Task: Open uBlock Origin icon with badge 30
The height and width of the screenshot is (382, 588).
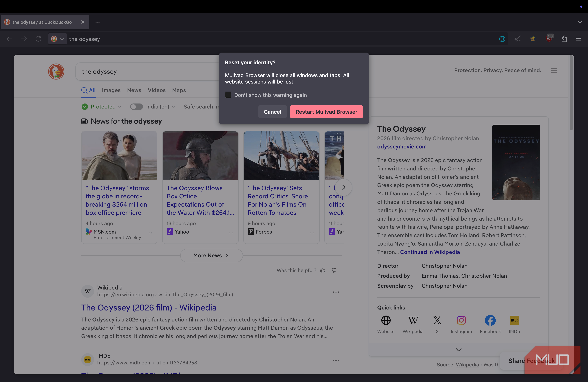Action: tap(549, 39)
